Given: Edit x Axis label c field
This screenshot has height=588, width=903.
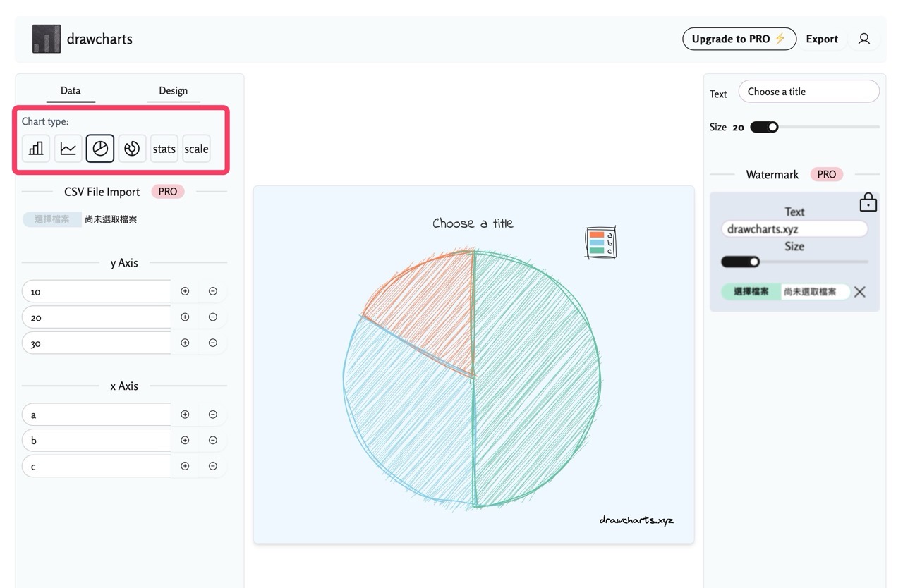Looking at the screenshot, I should coord(97,466).
